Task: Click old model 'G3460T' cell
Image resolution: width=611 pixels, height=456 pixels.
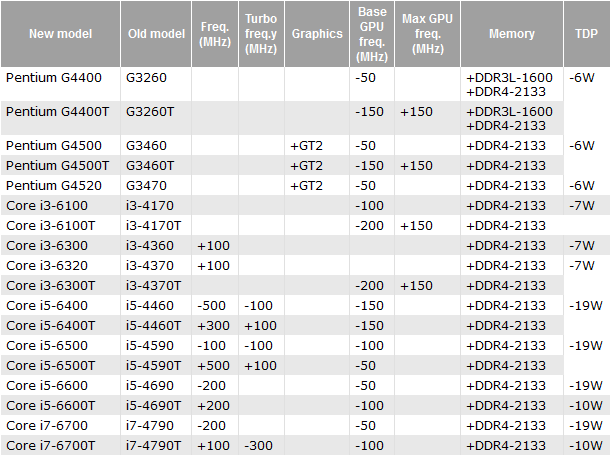Action: 156,165
